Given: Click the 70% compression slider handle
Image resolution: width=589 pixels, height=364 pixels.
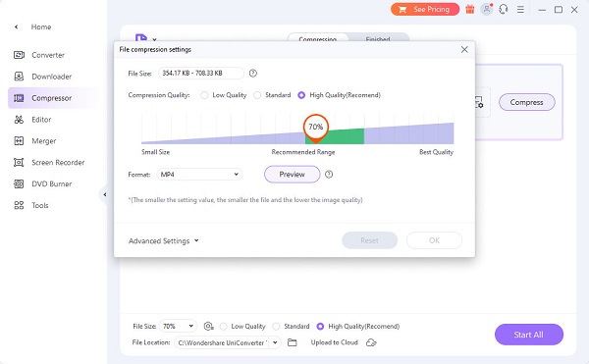Looking at the screenshot, I should (x=315, y=128).
